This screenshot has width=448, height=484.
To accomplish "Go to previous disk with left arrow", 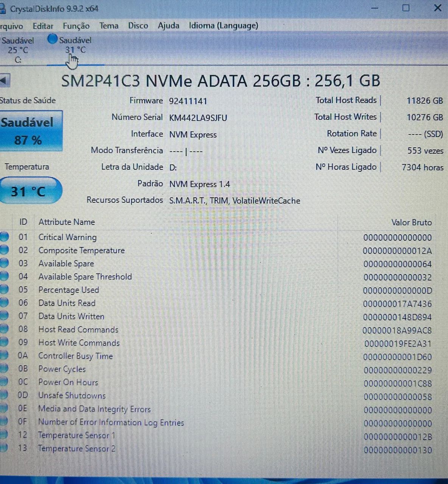I will pyautogui.click(x=5, y=80).
